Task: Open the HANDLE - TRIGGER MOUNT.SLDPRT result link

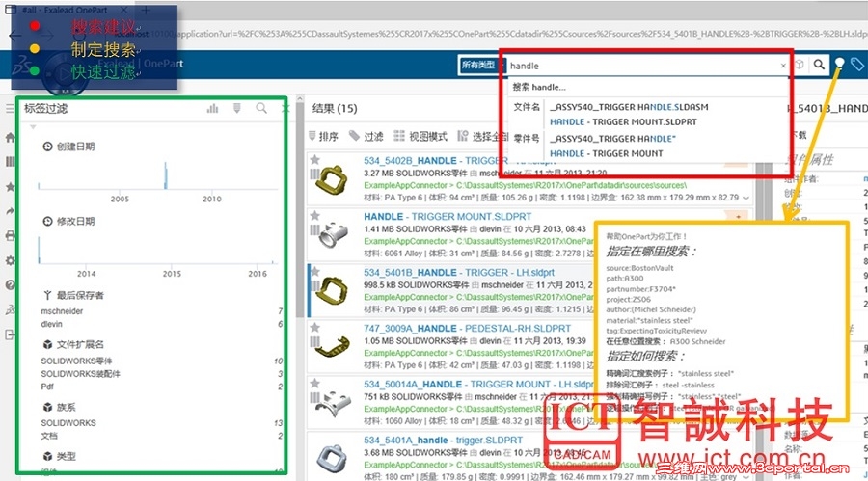Action: point(448,217)
